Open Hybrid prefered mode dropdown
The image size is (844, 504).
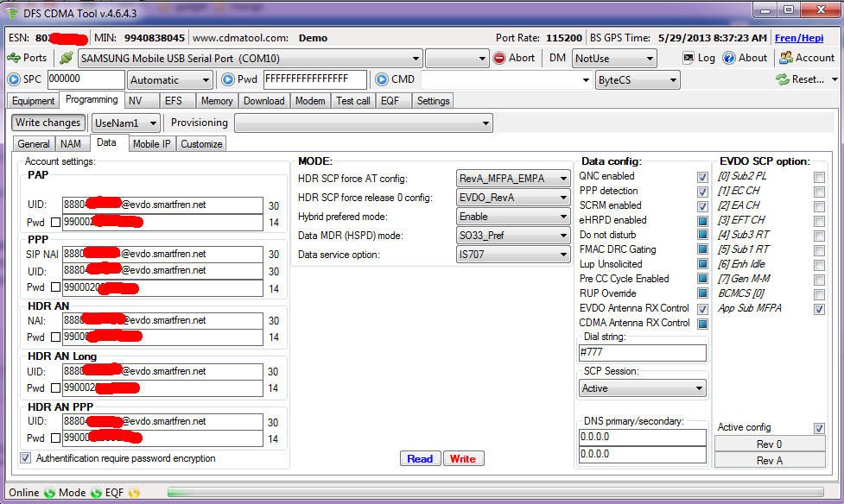click(512, 217)
